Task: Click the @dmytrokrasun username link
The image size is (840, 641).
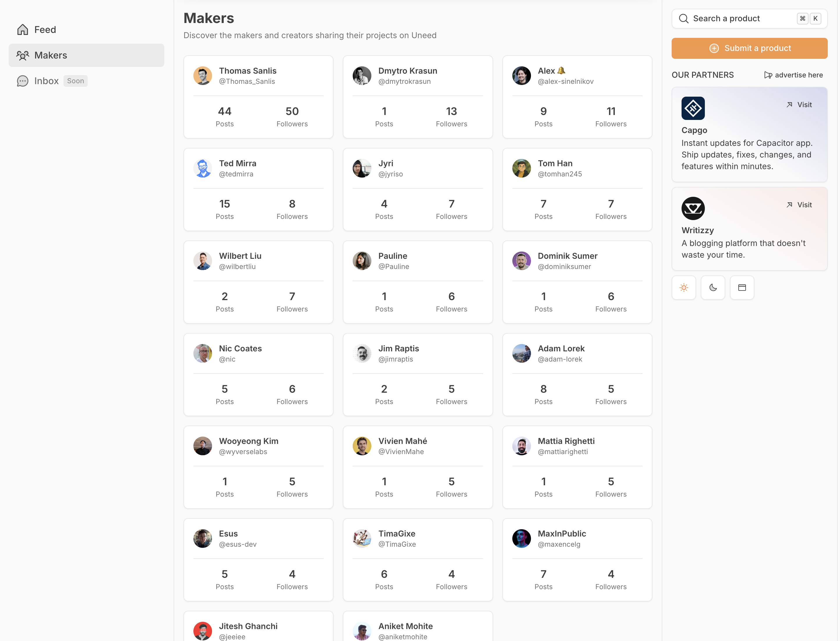Action: (404, 81)
